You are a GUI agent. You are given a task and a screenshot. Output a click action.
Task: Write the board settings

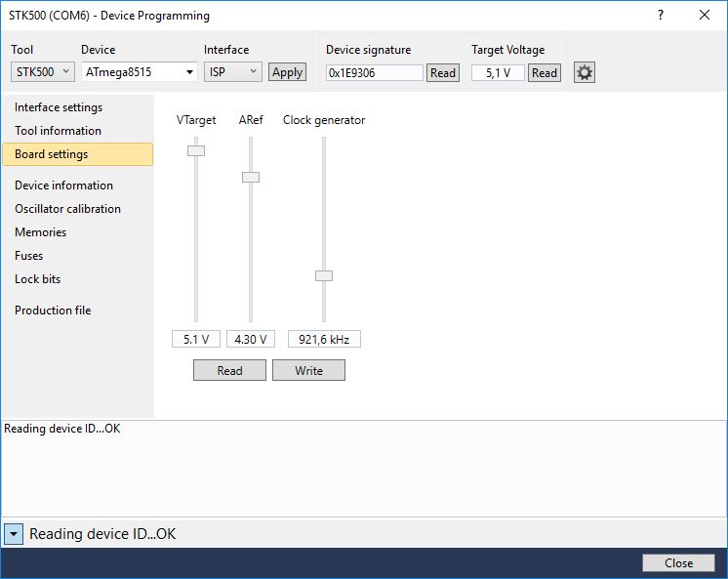tap(308, 370)
